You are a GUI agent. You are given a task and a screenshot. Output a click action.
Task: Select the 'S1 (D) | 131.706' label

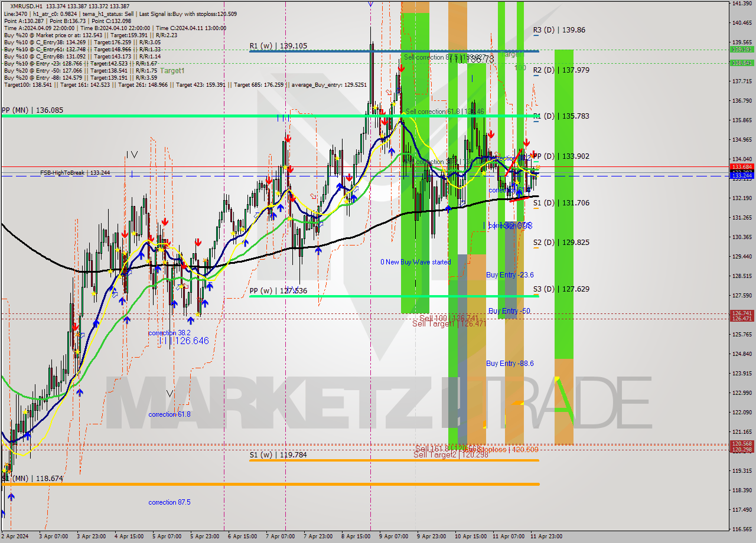click(561, 202)
